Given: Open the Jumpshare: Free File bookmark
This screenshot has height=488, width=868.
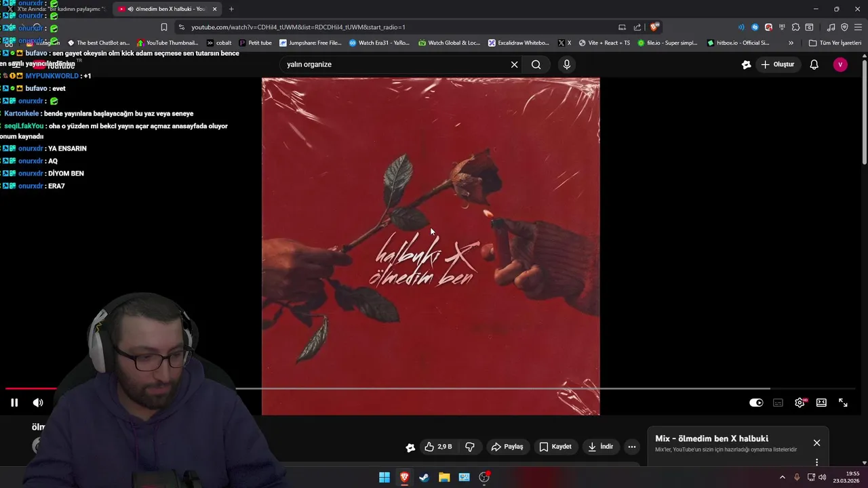Looking at the screenshot, I should [311, 43].
